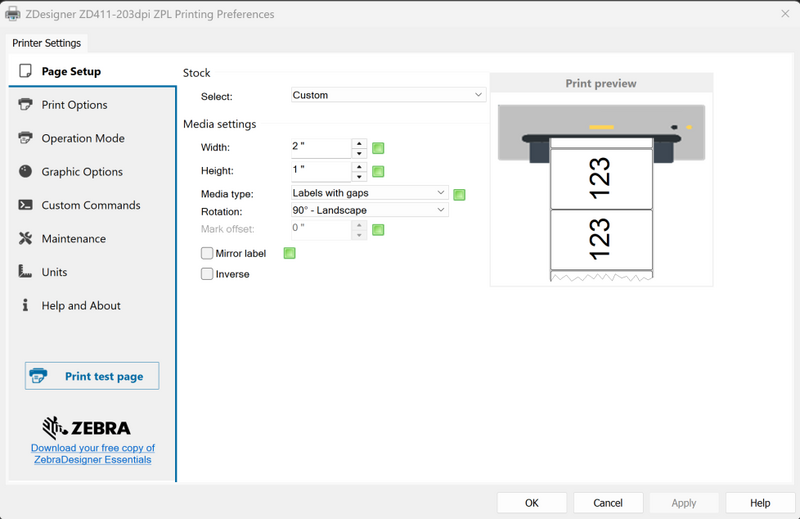Image resolution: width=800 pixels, height=519 pixels.
Task: Click the Help button
Action: [x=760, y=503]
